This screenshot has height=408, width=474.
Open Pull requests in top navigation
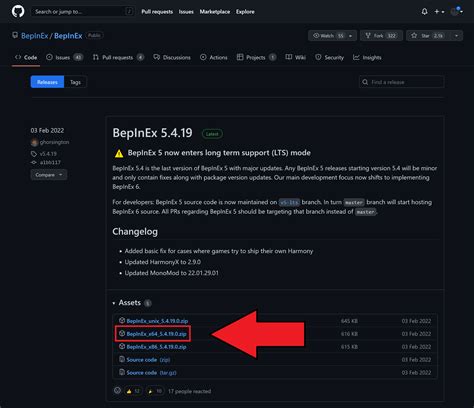point(157,12)
